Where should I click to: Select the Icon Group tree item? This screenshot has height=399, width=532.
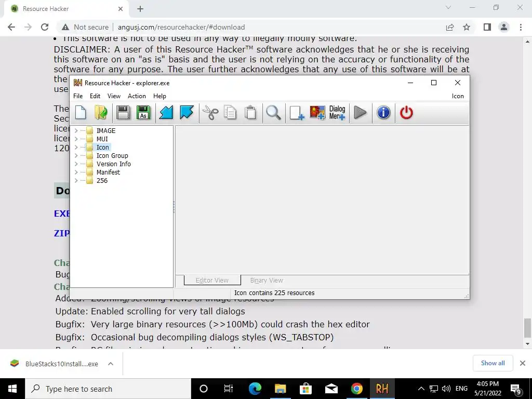tap(112, 155)
